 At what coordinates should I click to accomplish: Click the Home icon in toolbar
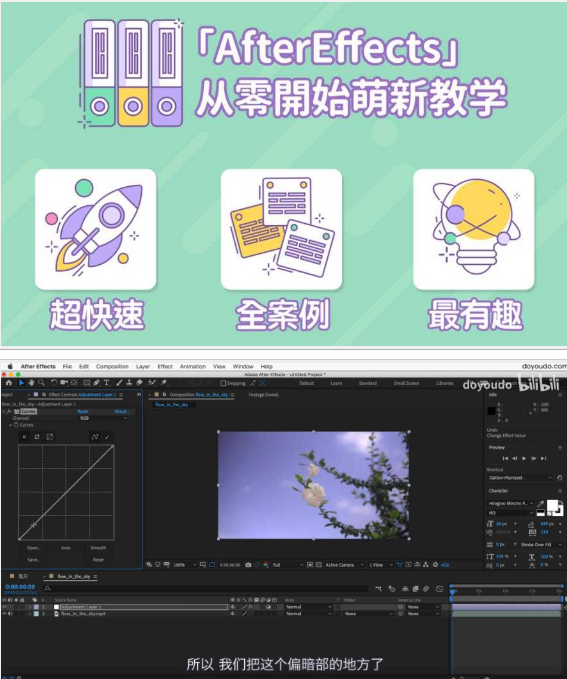(x=9, y=383)
